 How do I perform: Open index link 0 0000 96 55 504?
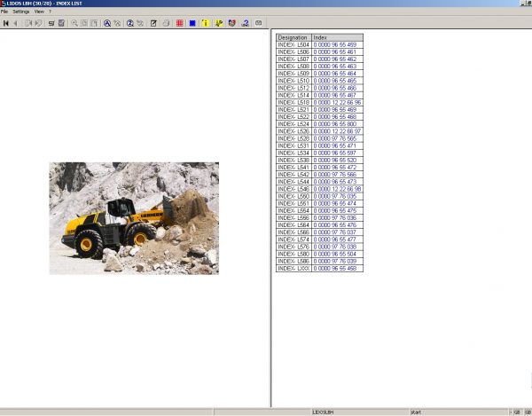(335, 254)
